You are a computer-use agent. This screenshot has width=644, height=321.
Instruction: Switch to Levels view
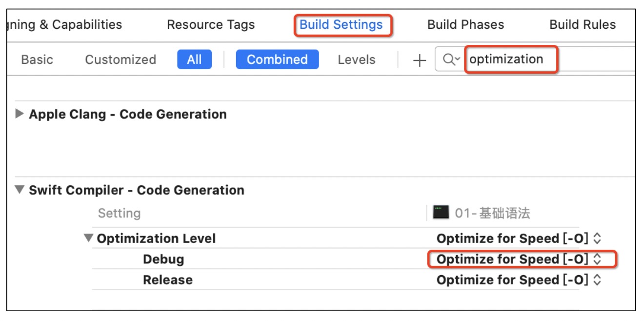point(356,60)
